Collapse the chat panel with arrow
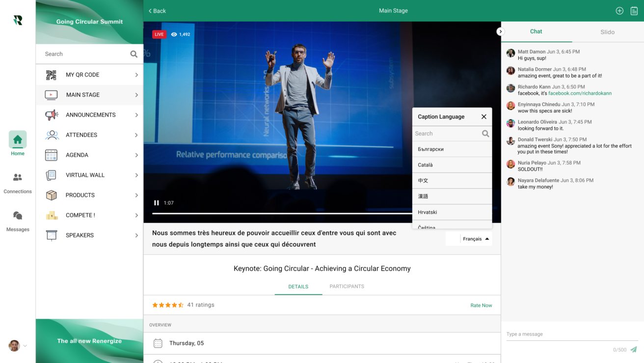Viewport: 644px width, 363px height. (500, 31)
